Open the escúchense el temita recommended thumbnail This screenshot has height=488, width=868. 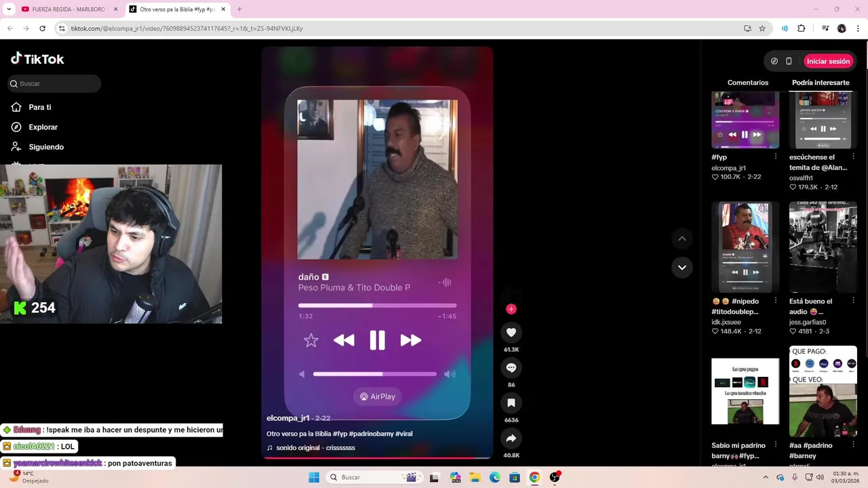(823, 121)
